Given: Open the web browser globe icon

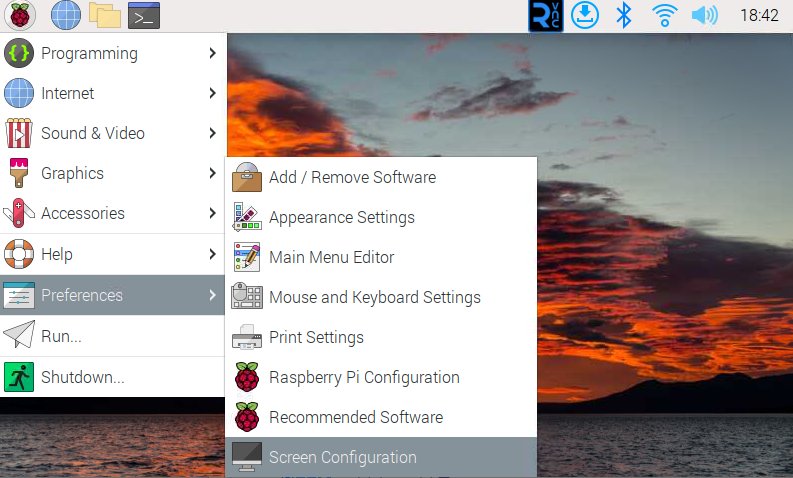Looking at the screenshot, I should click(x=65, y=15).
